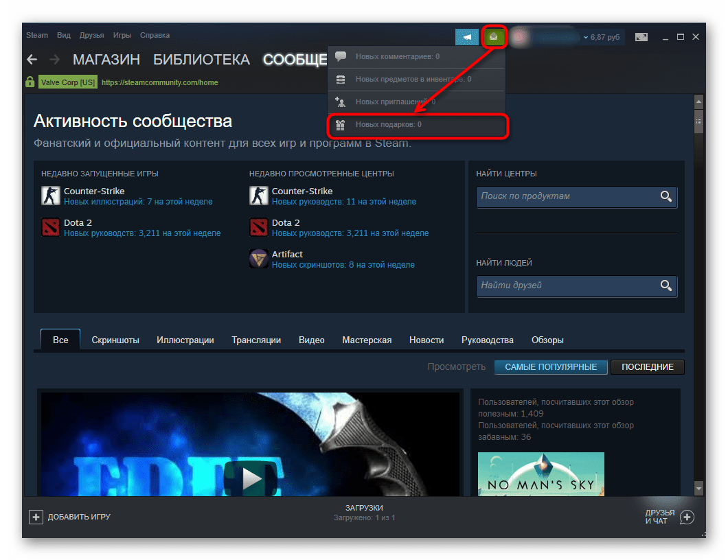The width and height of the screenshot is (728, 560).
Task: Select Новых подарков: 0 entry
Action: (418, 125)
